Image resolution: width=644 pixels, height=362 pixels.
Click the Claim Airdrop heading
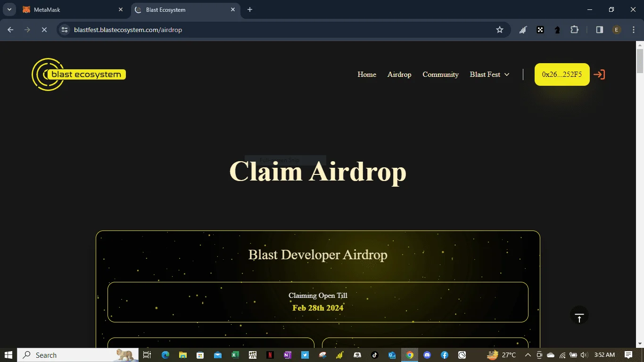click(x=318, y=171)
